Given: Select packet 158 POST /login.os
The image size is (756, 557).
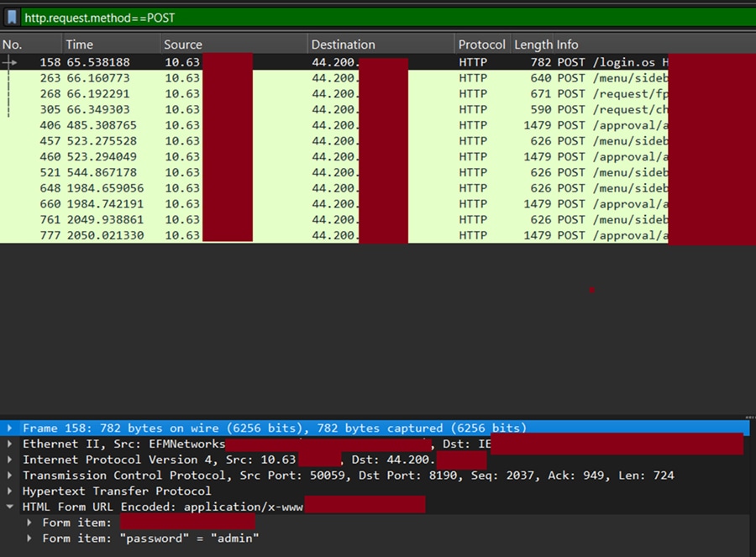Looking at the screenshot, I should click(378, 62).
